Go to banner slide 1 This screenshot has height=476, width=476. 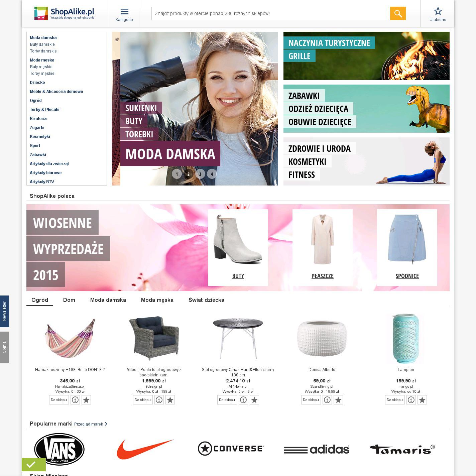pos(177,174)
